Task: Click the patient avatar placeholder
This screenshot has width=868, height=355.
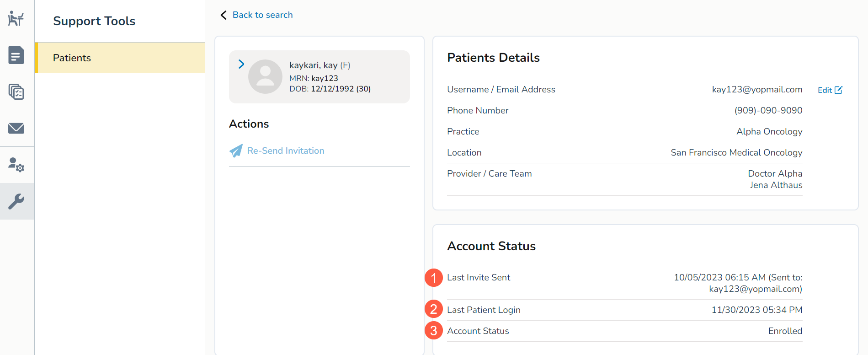Action: (265, 77)
